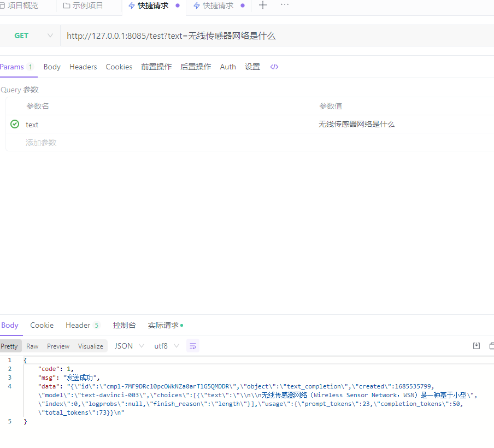Viewport: 494px width, 448px height.
Task: Select the response Body tab
Action: click(x=10, y=325)
